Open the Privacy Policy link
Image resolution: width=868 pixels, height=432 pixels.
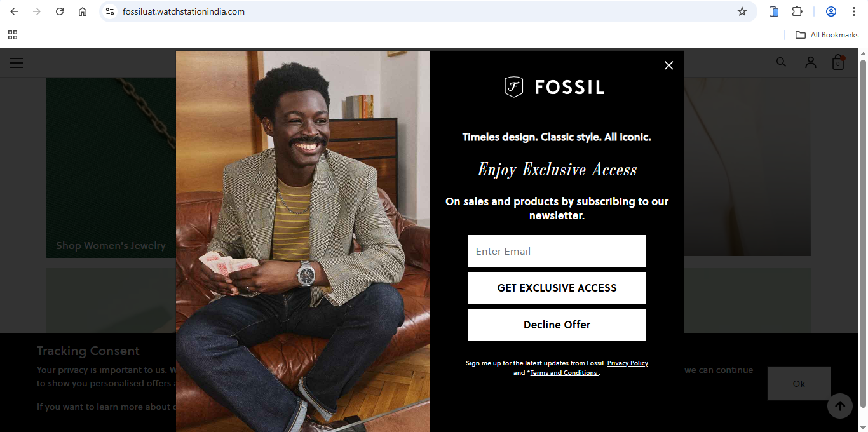[627, 363]
